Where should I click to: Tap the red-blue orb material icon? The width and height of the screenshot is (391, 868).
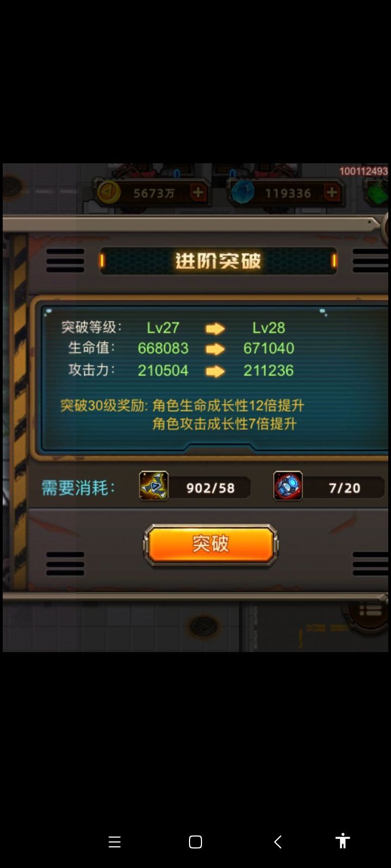coord(288,486)
